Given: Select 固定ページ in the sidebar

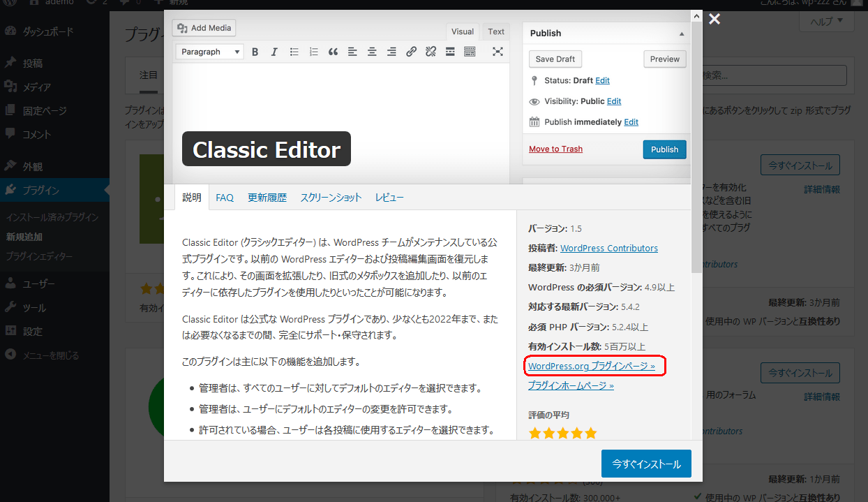Looking at the screenshot, I should [45, 110].
